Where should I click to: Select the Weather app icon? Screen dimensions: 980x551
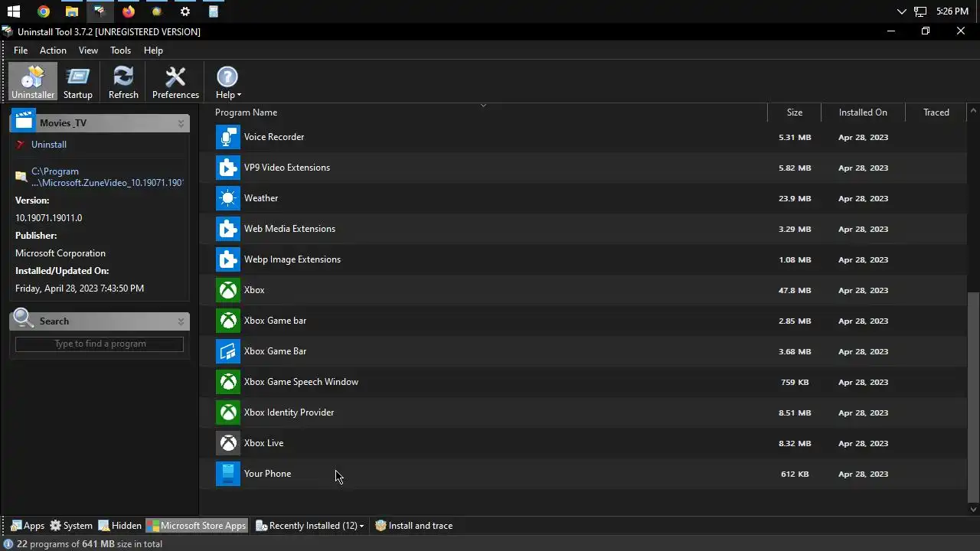pos(228,198)
